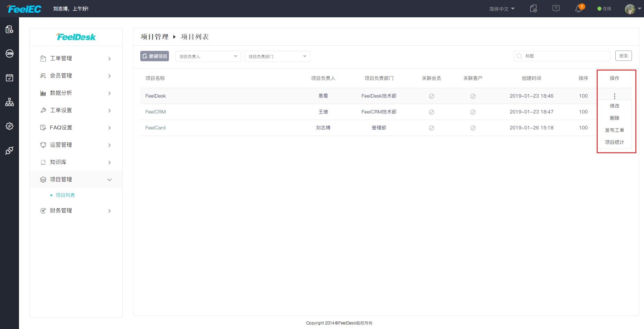
Task: Click the 关联客户 empty icon in FeelDesk row
Action: point(473,96)
